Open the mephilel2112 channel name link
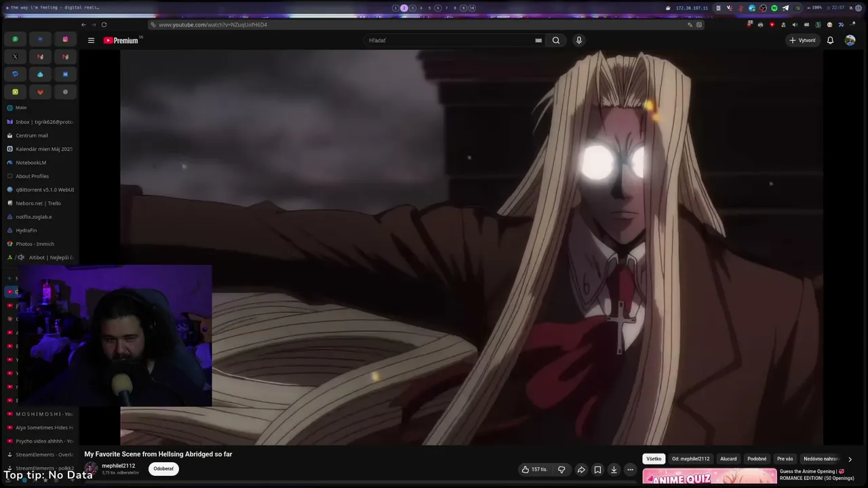The width and height of the screenshot is (868, 488). pyautogui.click(x=119, y=466)
